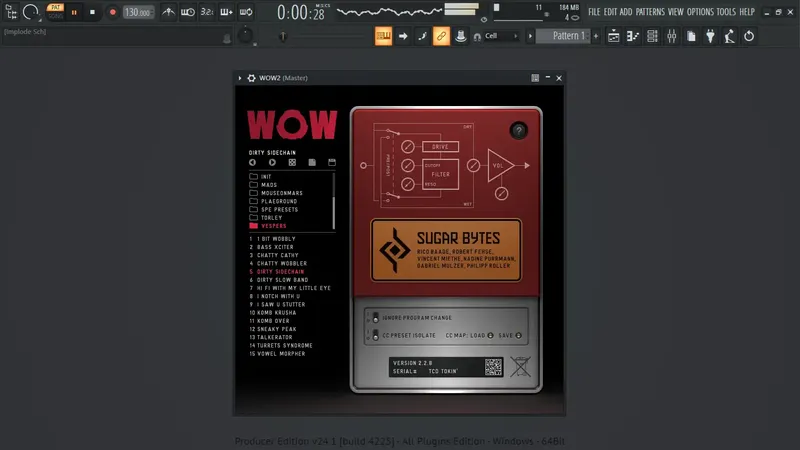800x450 pixels.
Task: Open the PATTERNS menu
Action: click(649, 12)
